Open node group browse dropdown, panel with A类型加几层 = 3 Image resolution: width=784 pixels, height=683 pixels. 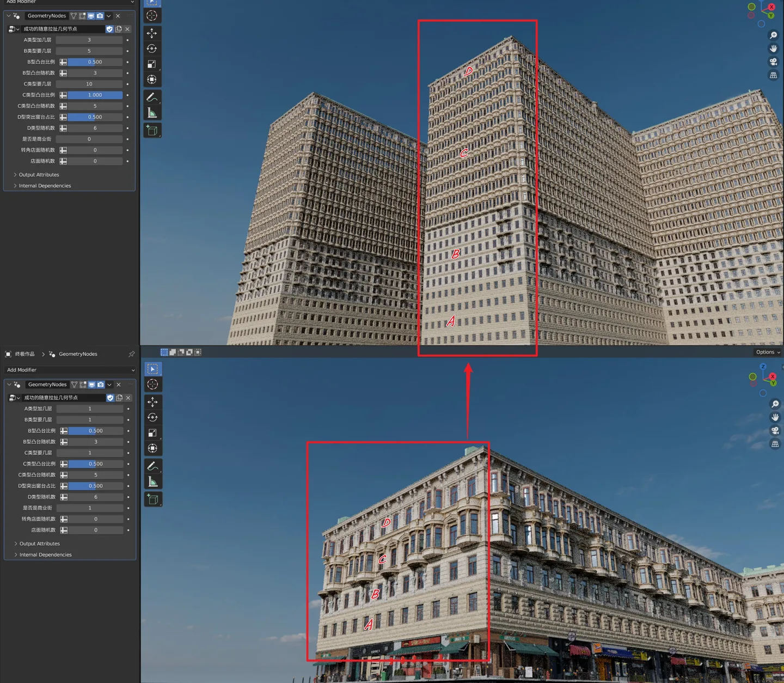coord(14,29)
